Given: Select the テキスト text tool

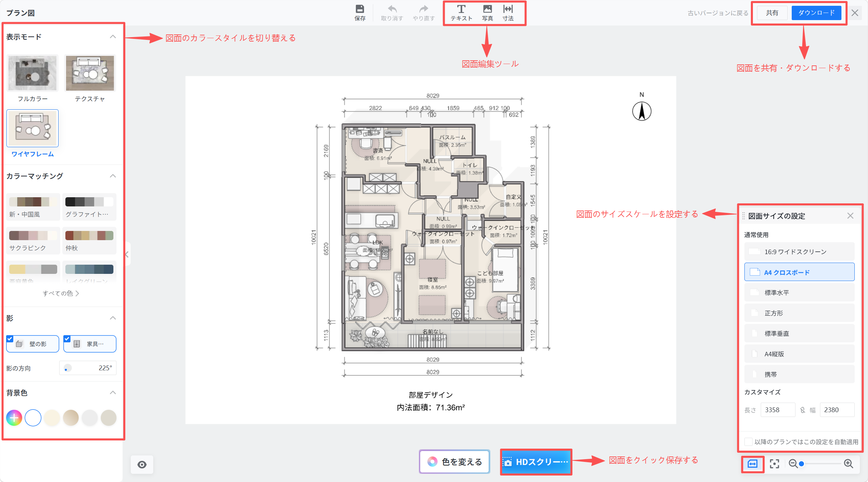Looking at the screenshot, I should pyautogui.click(x=461, y=13).
